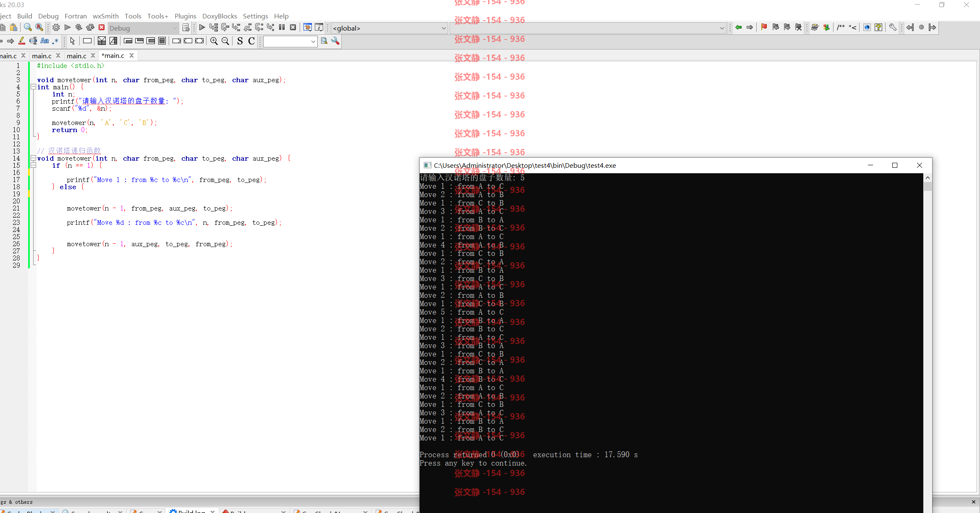
Task: Toggle bookmark with the red flag icon
Action: [764, 28]
